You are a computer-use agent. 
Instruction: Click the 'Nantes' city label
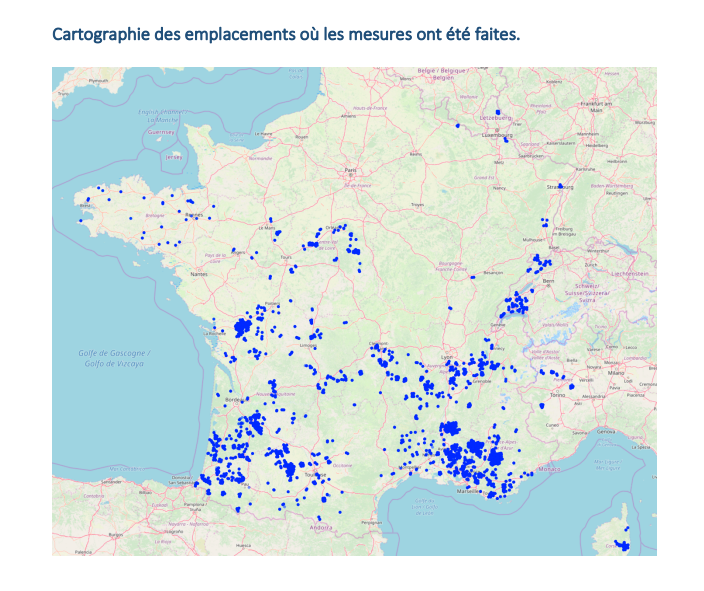(x=199, y=274)
